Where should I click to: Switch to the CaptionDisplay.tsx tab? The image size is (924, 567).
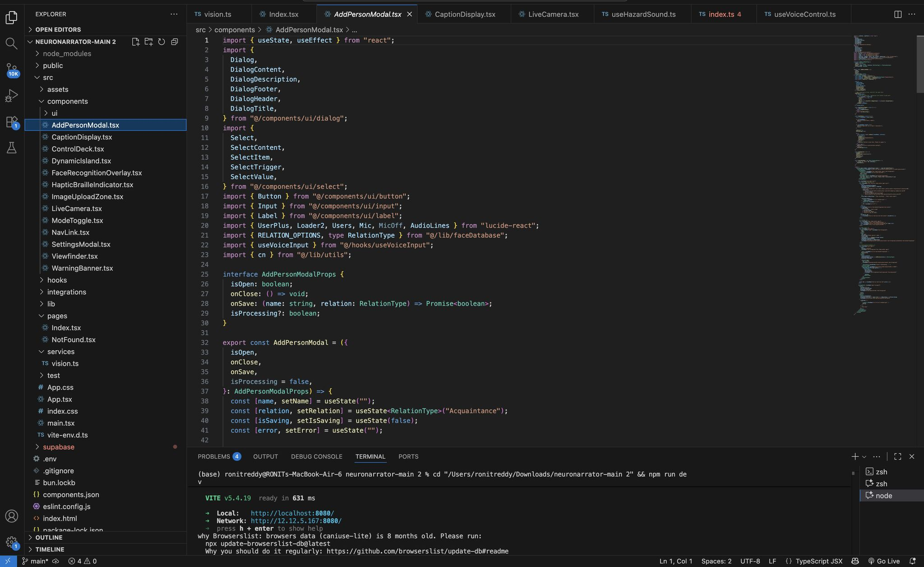464,14
